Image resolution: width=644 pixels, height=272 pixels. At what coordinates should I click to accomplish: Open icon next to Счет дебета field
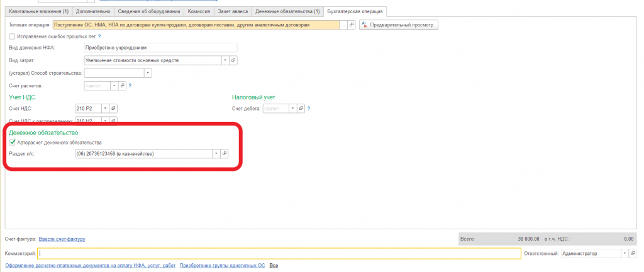pos(301,108)
